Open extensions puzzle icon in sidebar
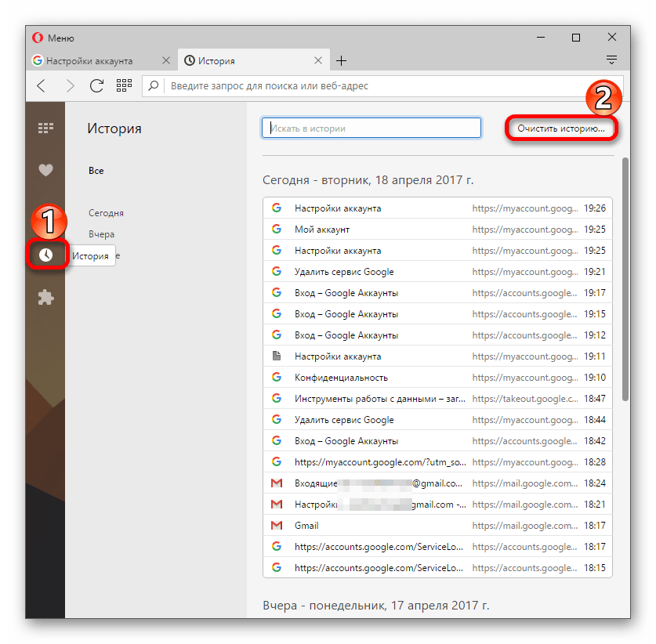This screenshot has height=644, width=656. [x=45, y=298]
